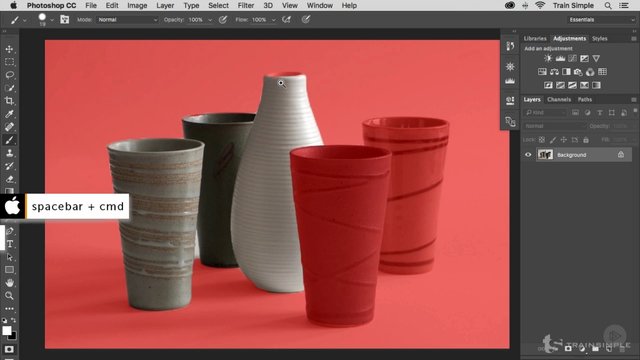640x360 pixels.
Task: Open the Opacity slider dropdown arrow
Action: point(210,20)
